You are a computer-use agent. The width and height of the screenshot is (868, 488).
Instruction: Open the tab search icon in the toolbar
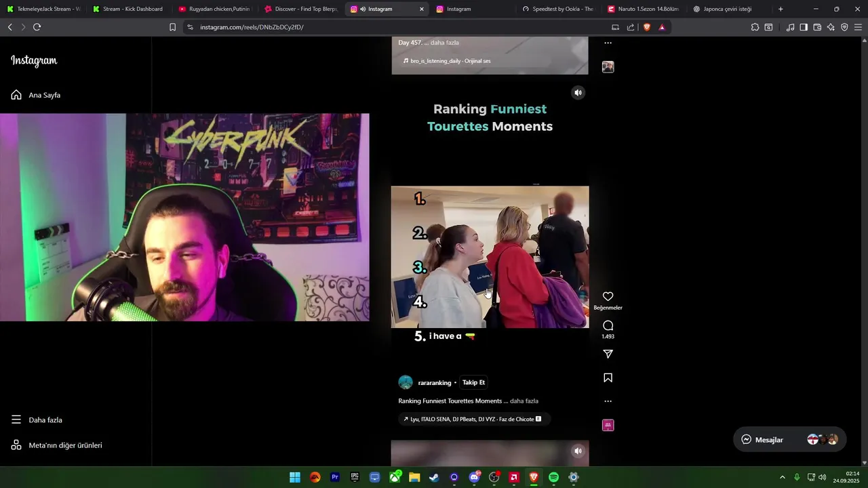(768, 27)
